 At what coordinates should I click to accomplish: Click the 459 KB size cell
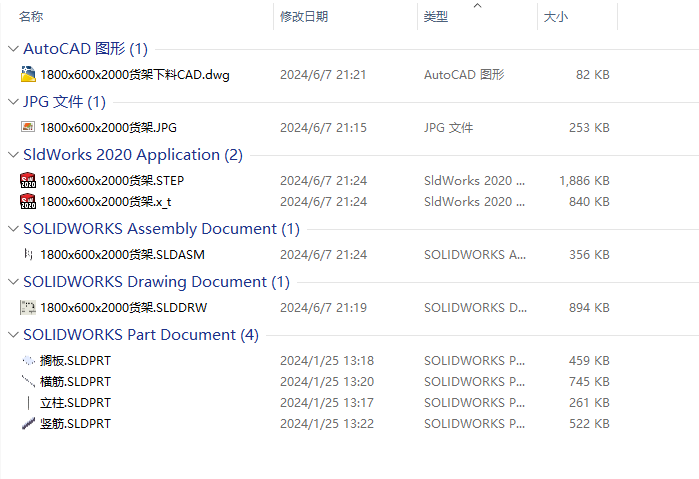(x=589, y=361)
